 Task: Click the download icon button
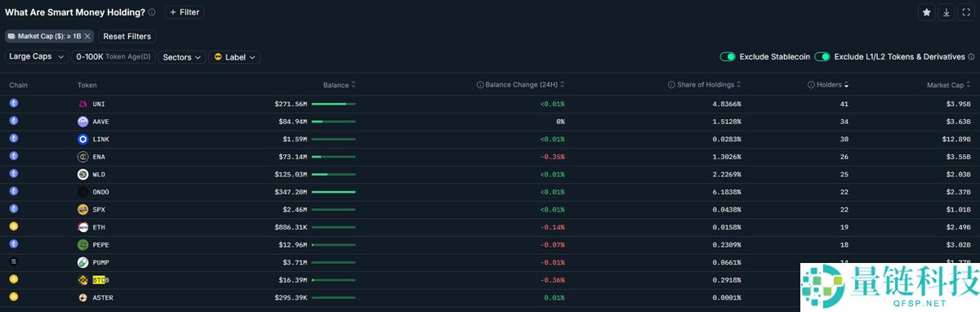(x=947, y=12)
